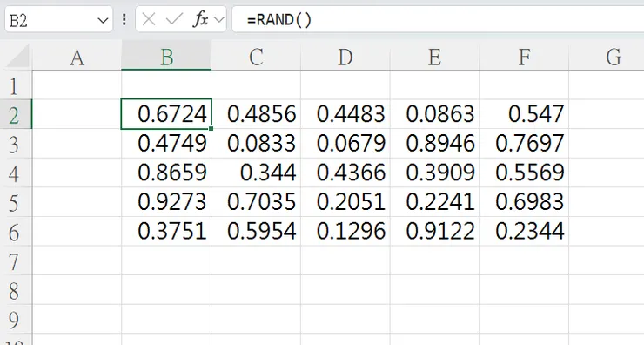
Task: Select cell with value 0.4749
Action: coord(166,144)
